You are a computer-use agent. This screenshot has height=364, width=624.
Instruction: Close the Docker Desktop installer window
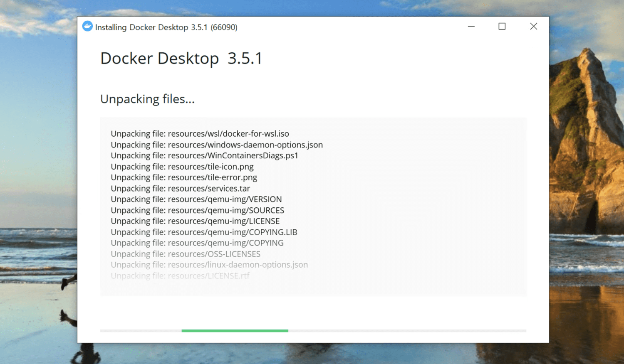coord(534,27)
